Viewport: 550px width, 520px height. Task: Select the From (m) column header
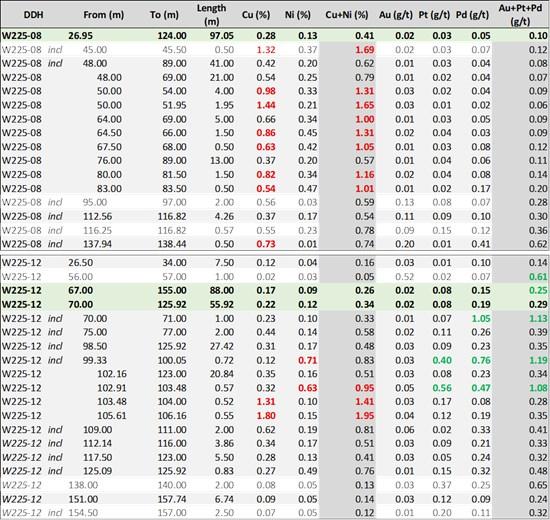click(x=103, y=15)
